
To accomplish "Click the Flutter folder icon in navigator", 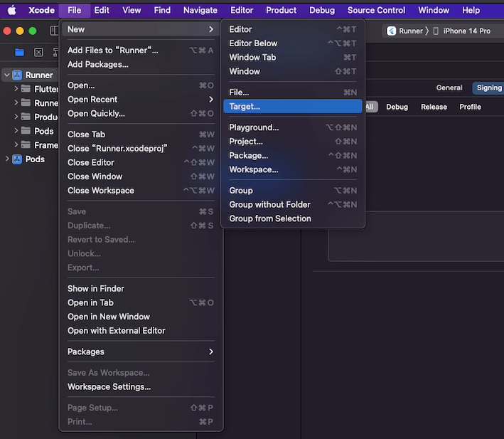I will coord(26,89).
